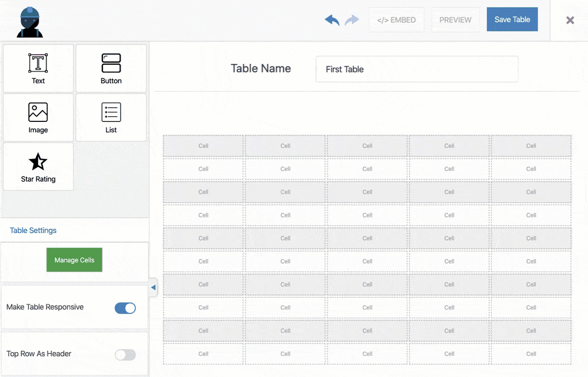
Task: Select the Text element
Action: coord(38,68)
